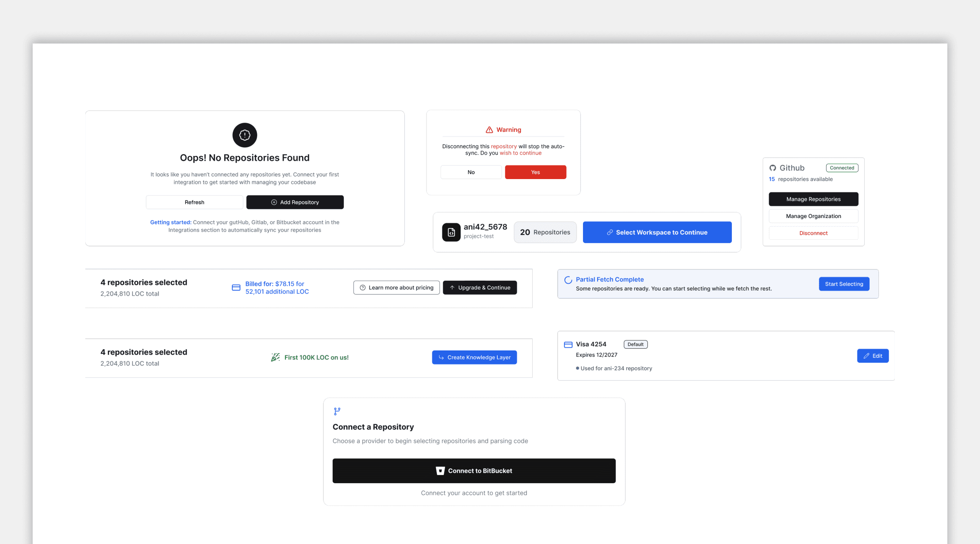This screenshot has height=544, width=980.
Task: Click the Github logo icon
Action: (x=773, y=168)
